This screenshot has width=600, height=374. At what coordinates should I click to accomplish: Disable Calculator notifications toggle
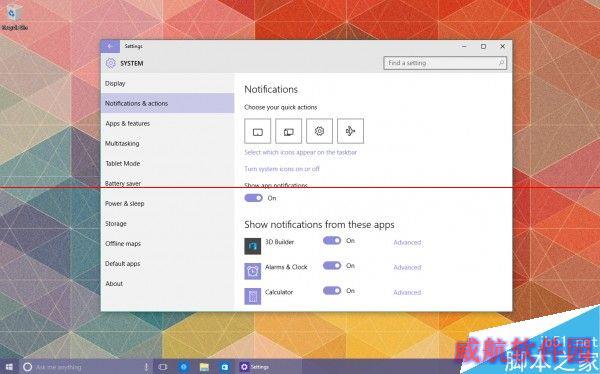coord(332,291)
